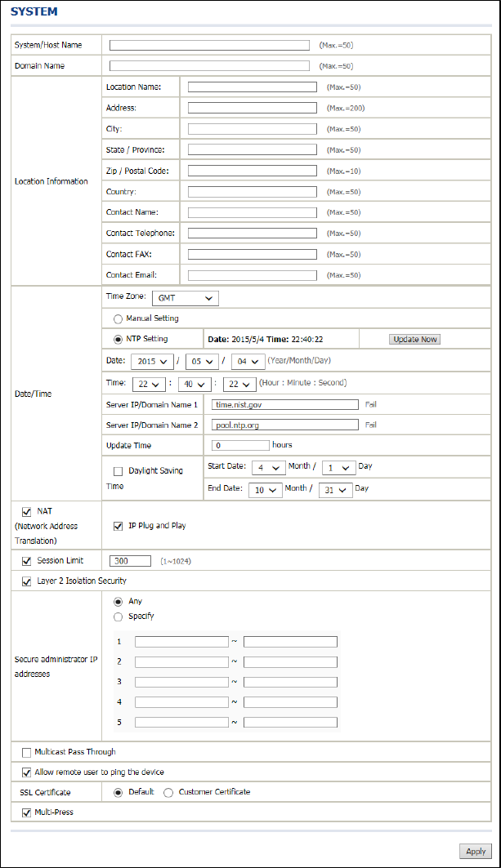Click the State / Province input field

tap(253, 150)
